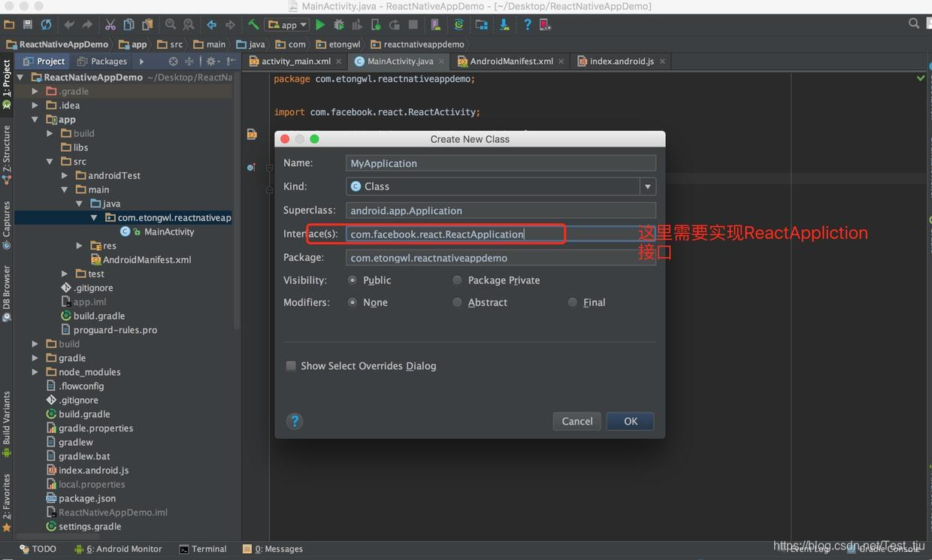Navigate back with the left arrow icon
This screenshot has width=932, height=560.
click(x=211, y=25)
